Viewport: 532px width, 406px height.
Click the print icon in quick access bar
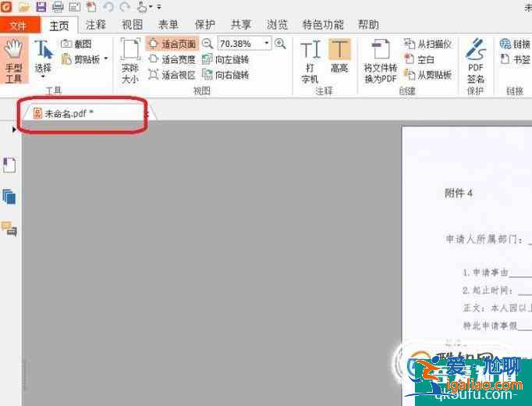tap(58, 6)
